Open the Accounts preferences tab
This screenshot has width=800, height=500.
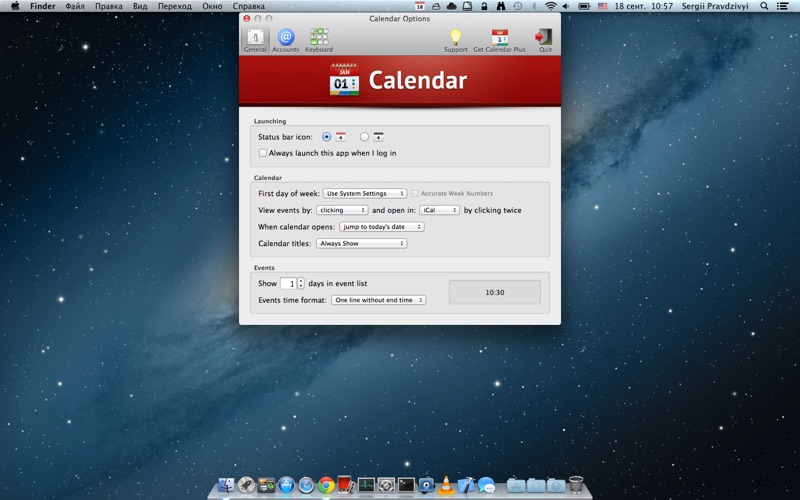[286, 40]
